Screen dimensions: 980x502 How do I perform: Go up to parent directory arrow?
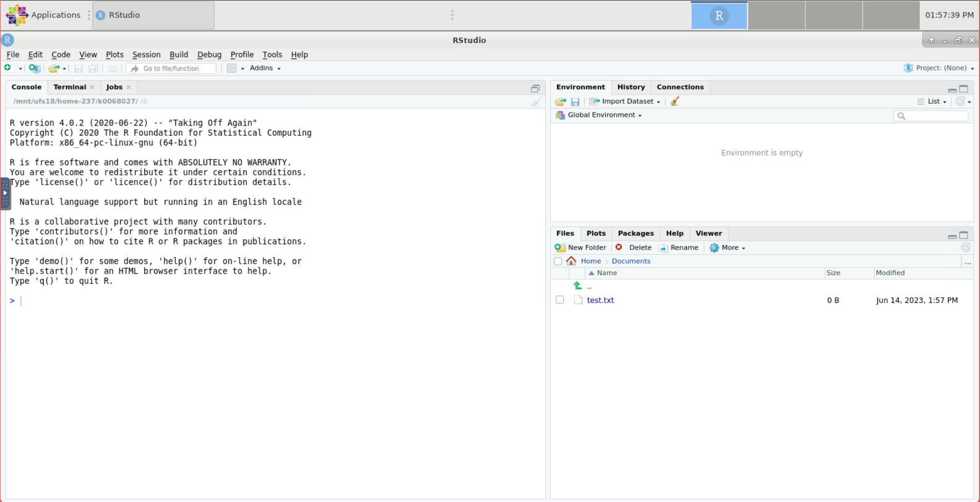pos(578,285)
